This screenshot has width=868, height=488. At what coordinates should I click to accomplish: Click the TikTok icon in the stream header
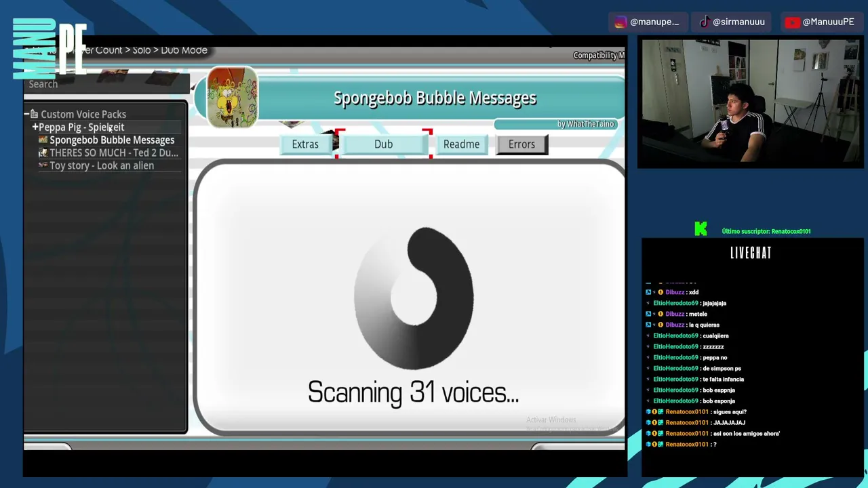coord(705,22)
